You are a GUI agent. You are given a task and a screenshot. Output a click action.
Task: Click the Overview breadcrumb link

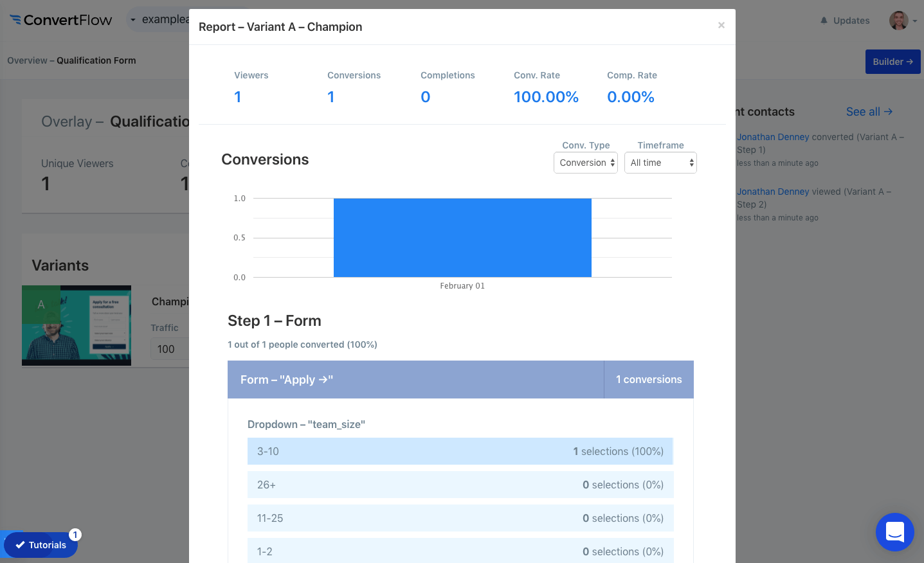tap(27, 60)
